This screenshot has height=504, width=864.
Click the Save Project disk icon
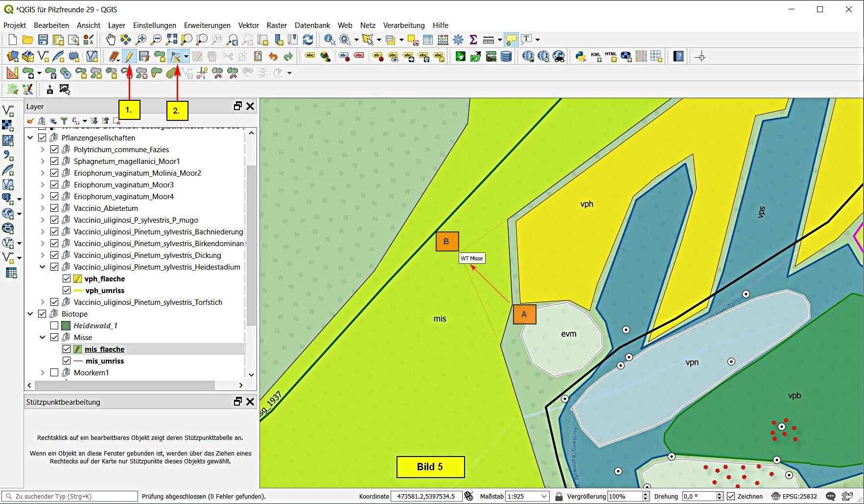43,40
